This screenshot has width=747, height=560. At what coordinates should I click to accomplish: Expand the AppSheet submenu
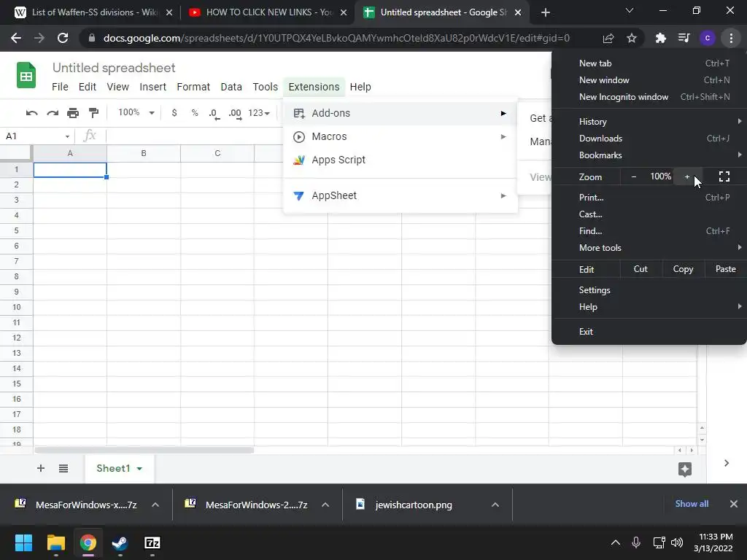pyautogui.click(x=400, y=195)
